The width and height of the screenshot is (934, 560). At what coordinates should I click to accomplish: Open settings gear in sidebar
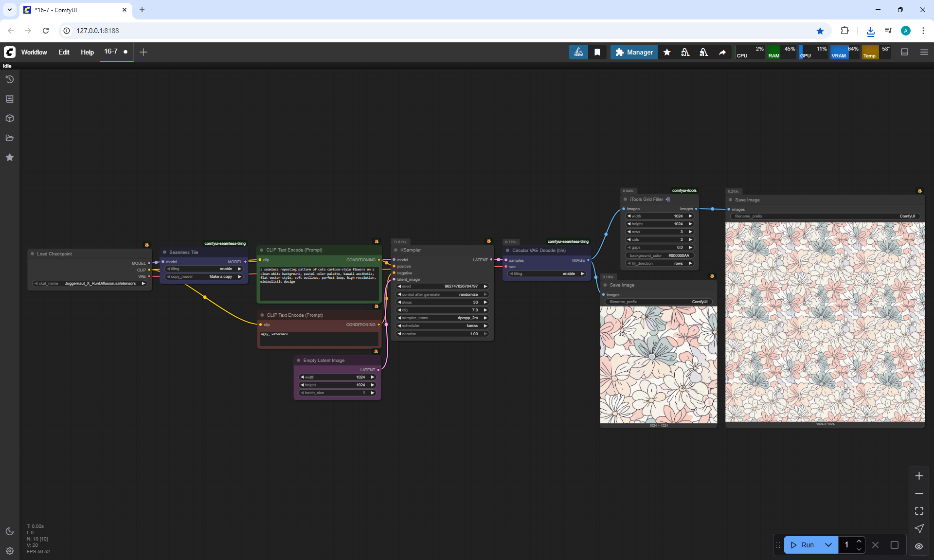9,551
